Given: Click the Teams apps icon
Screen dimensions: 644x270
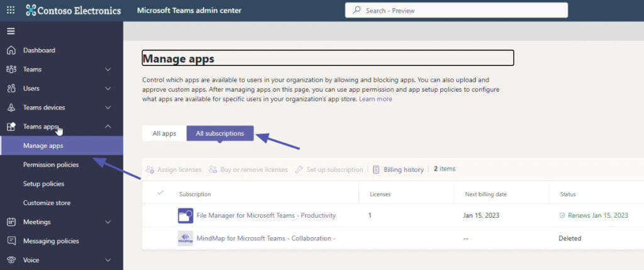Looking at the screenshot, I should point(11,127).
